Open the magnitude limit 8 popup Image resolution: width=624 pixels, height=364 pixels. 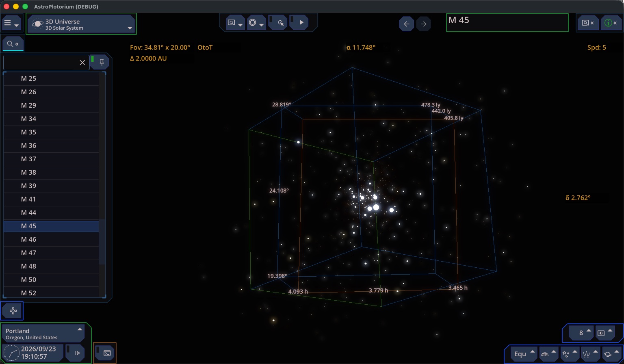581,333
